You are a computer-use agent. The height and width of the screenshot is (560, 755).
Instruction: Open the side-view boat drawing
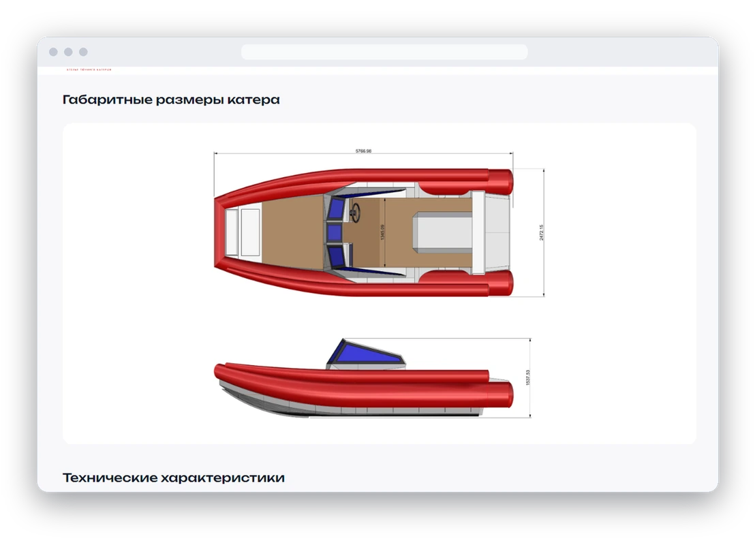[372, 378]
